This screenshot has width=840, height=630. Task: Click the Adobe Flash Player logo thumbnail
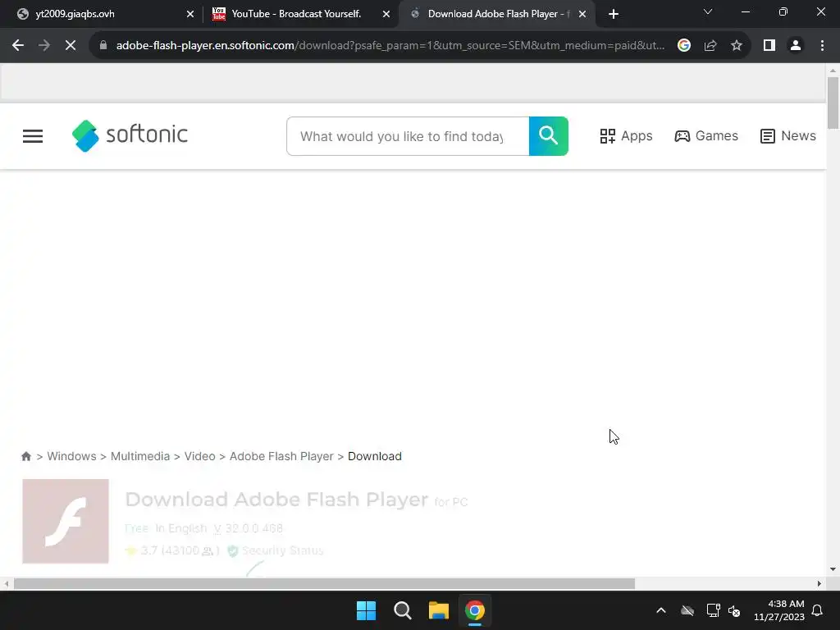[66, 521]
